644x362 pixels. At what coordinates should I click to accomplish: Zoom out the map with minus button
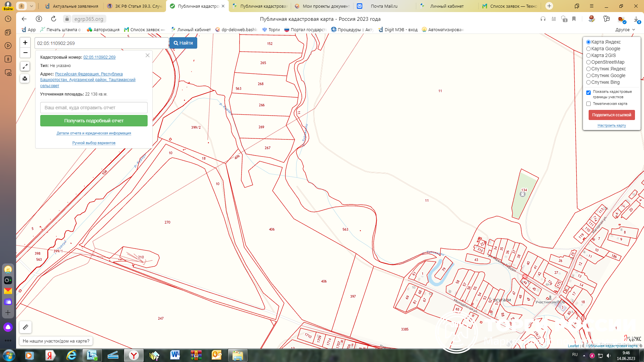coord(25,53)
